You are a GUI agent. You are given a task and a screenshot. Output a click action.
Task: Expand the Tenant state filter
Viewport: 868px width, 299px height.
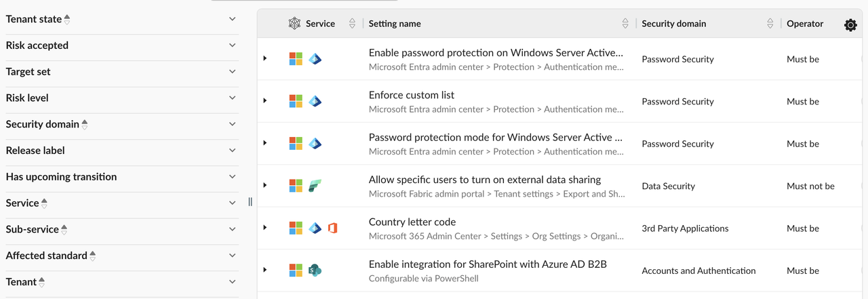point(232,19)
